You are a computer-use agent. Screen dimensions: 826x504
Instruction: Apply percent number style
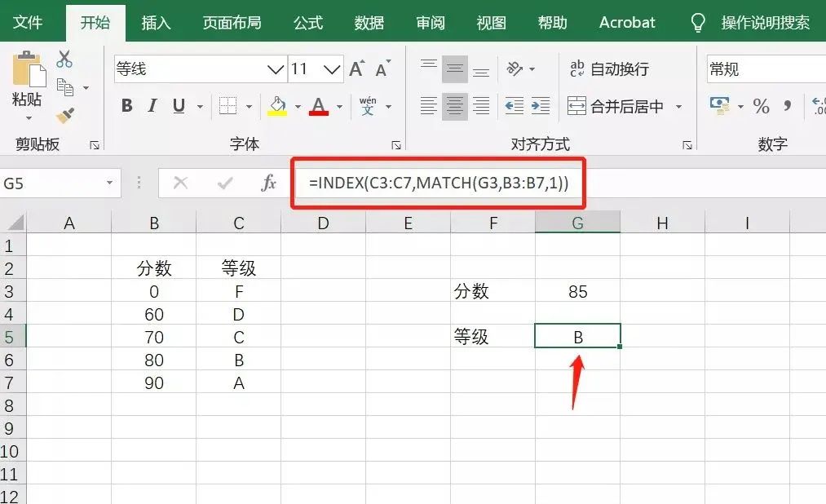click(x=759, y=105)
